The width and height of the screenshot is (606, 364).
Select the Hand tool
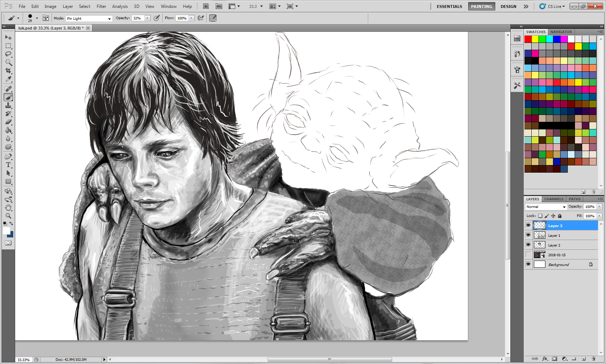point(8,208)
